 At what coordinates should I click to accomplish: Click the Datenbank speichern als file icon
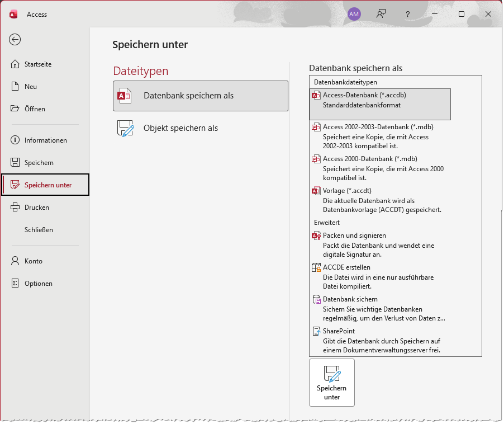(x=125, y=96)
